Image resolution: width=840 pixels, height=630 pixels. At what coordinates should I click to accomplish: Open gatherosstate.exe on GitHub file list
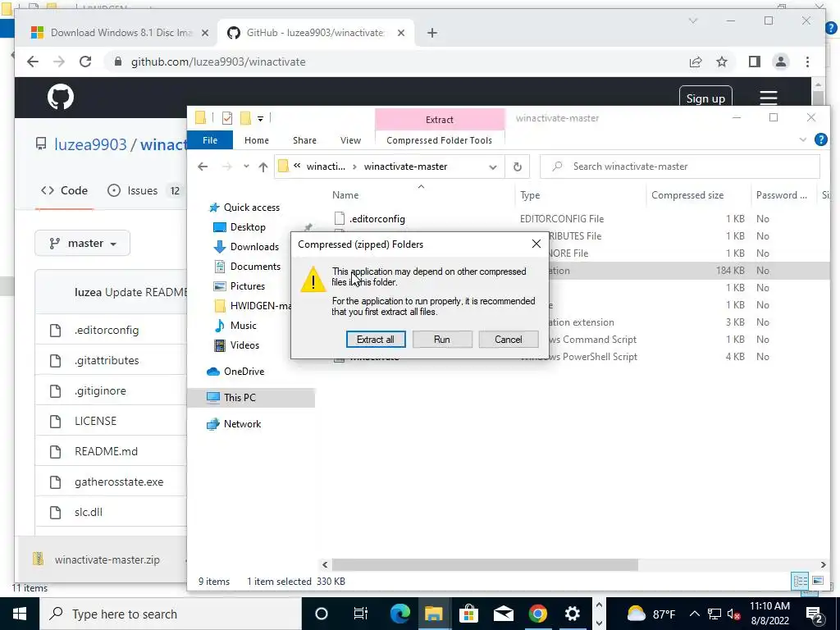tap(119, 482)
